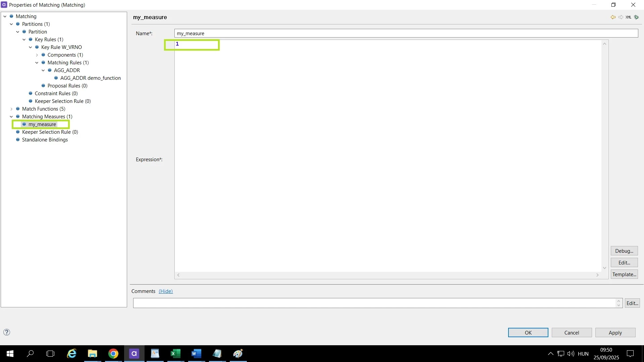Viewport: 644px width, 362px height.
Task: Click the Apply button
Action: click(x=615, y=333)
